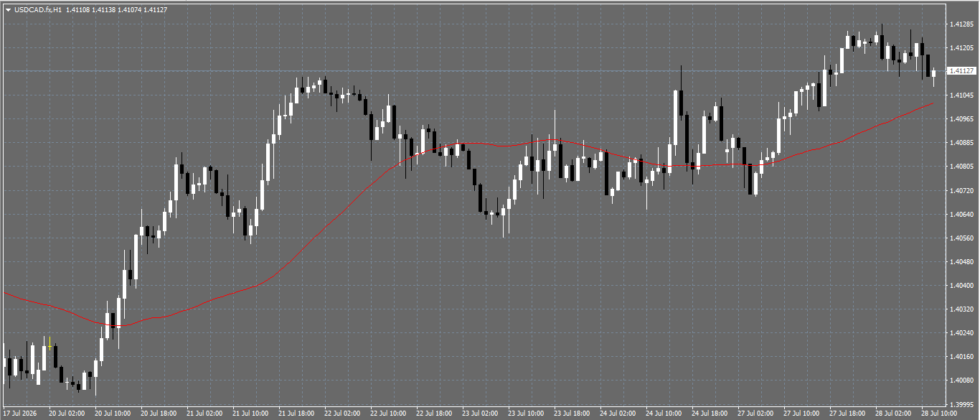This screenshot has height=420, width=980.
Task: Click the 21 Jul 10:00 time label
Action: (250, 414)
